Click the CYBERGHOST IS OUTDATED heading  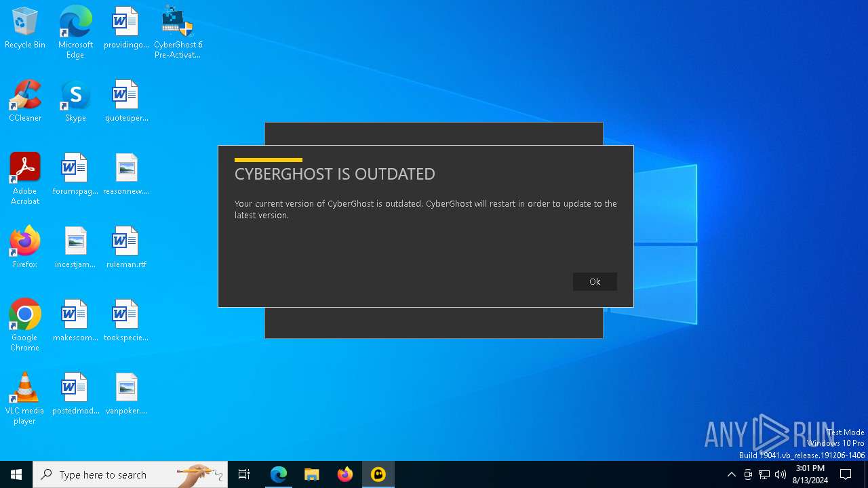(335, 174)
